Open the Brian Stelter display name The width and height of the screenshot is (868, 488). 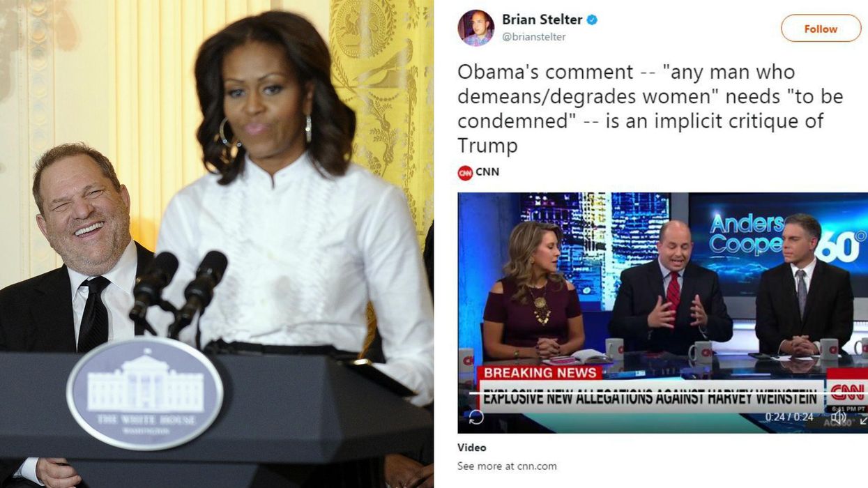542,20
